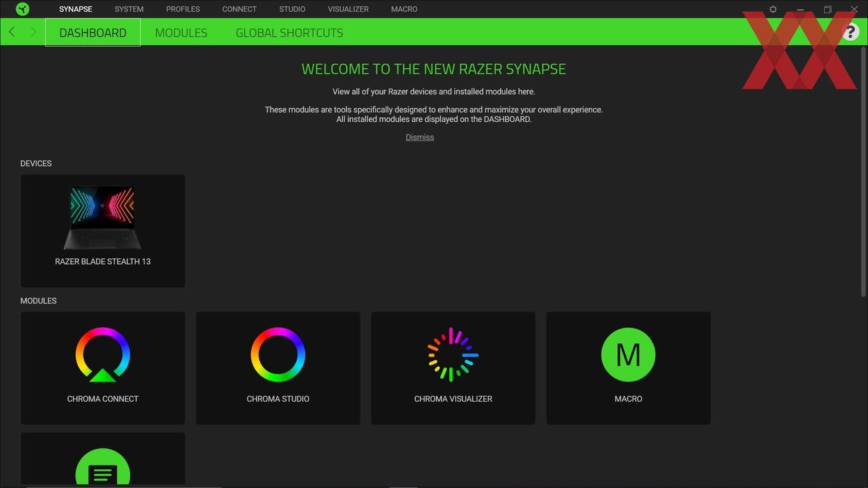Click the DEVICES section heading
The image size is (868, 488).
coord(36,163)
